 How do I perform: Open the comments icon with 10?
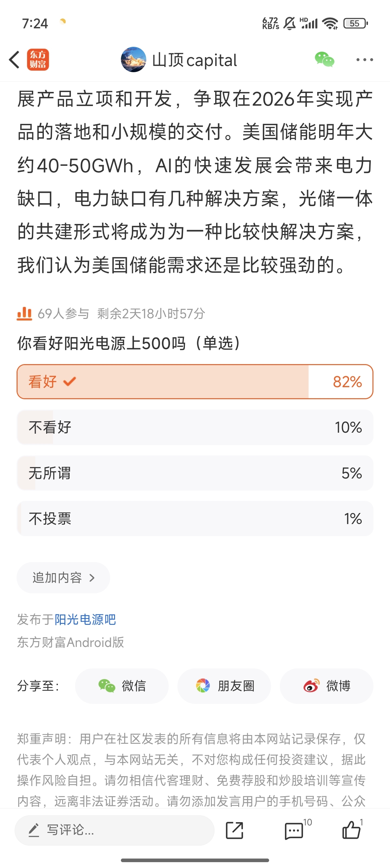[x=294, y=830]
